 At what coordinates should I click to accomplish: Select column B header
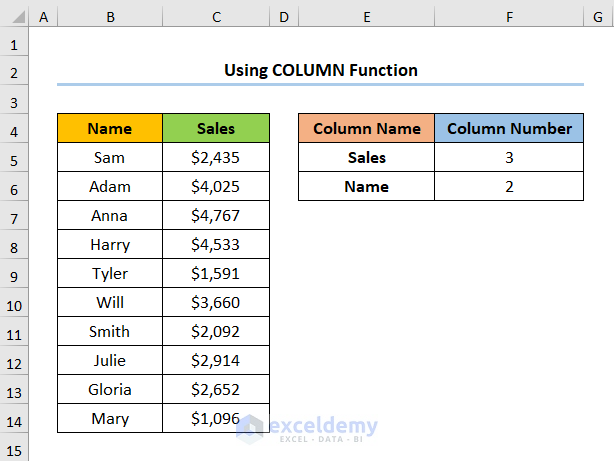[109, 18]
